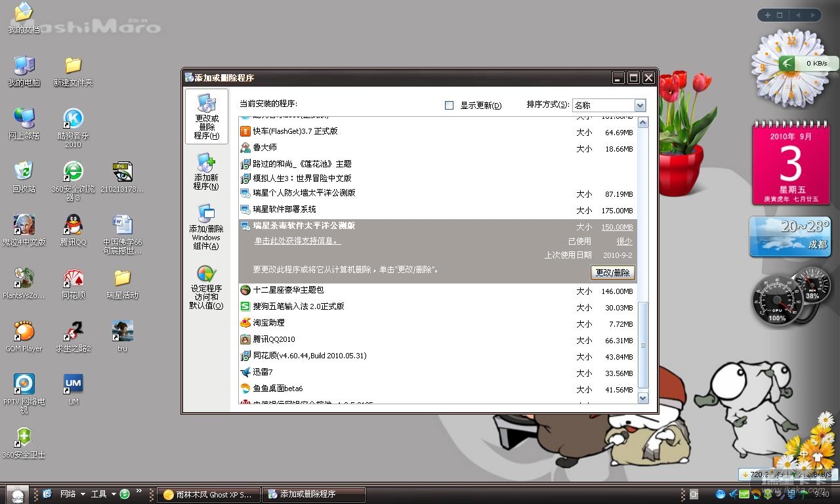Image resolution: width=840 pixels, height=504 pixels.
Task: Select UM desktop shortcut
Action: [x=73, y=389]
